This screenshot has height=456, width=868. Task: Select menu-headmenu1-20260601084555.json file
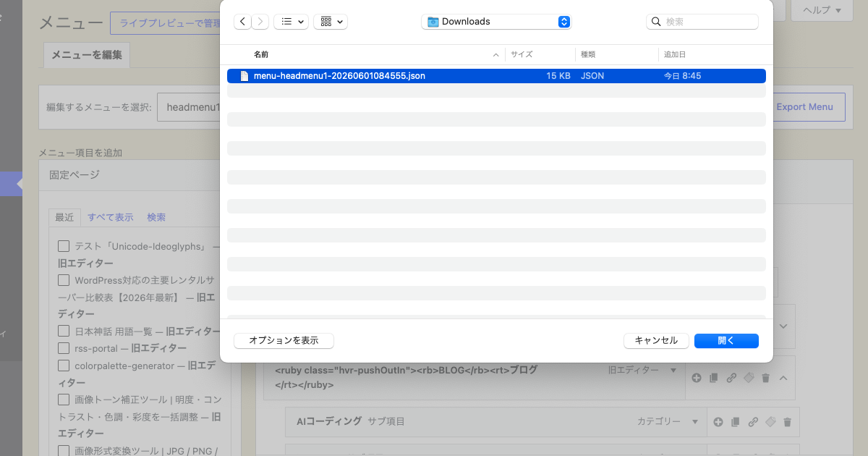496,76
